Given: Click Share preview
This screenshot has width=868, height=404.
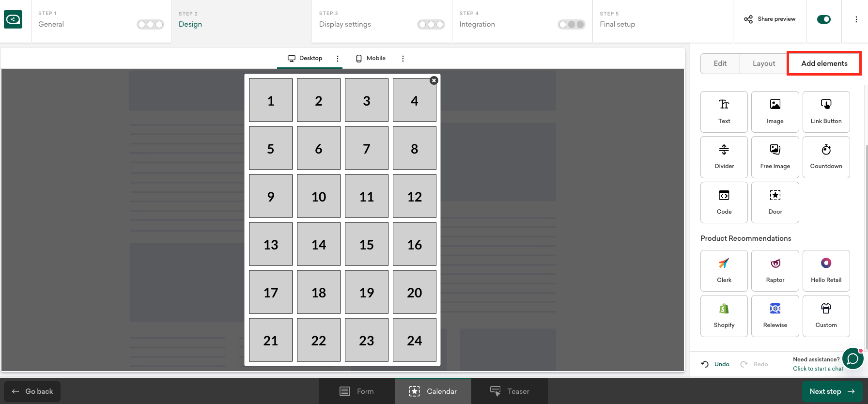Looking at the screenshot, I should (770, 19).
